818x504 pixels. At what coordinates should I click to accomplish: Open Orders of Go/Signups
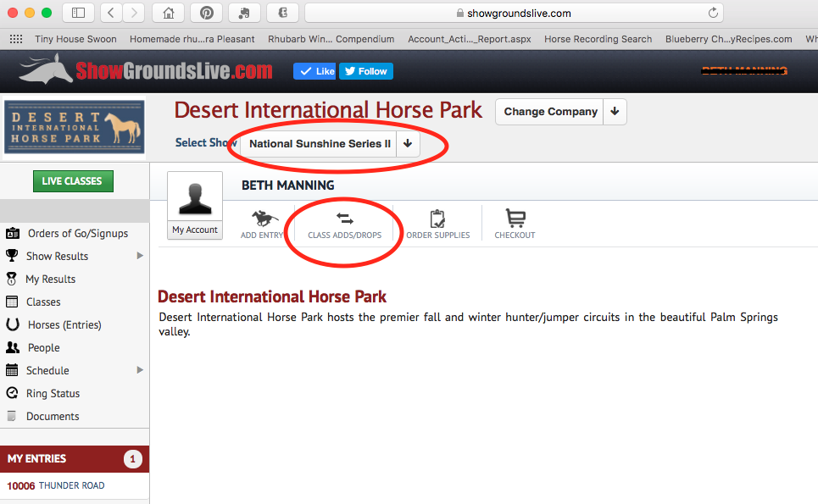pos(78,234)
